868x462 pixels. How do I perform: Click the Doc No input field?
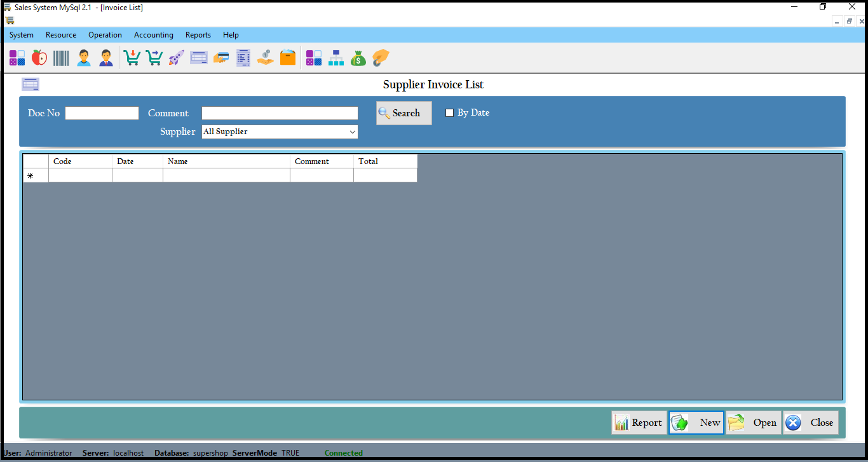click(102, 113)
